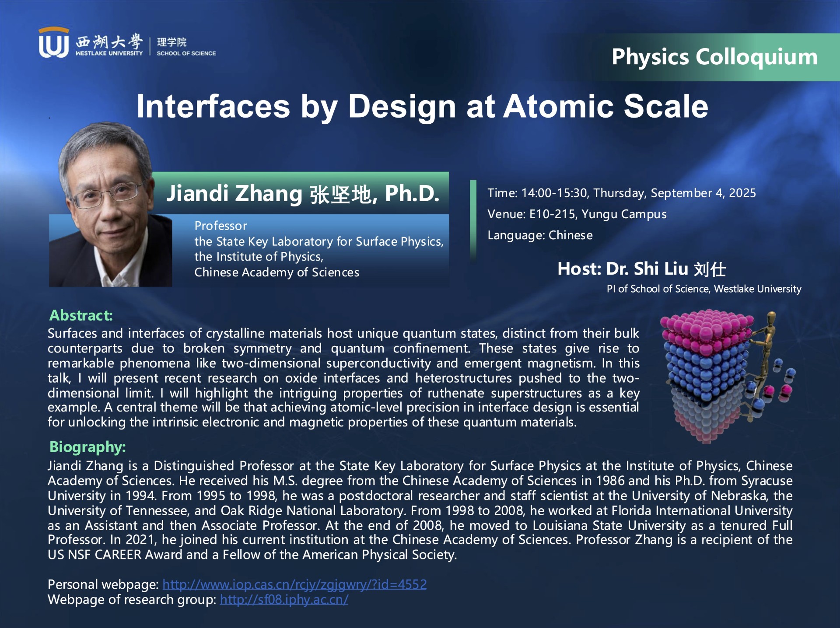Click the Webpage of research group: label

(x=132, y=600)
